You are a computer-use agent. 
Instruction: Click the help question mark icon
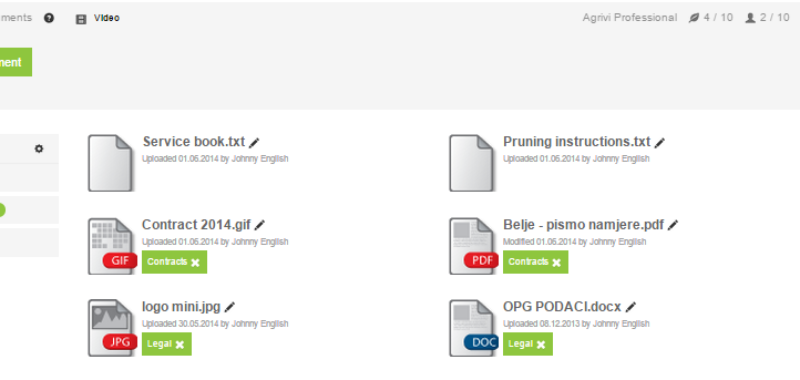(49, 18)
